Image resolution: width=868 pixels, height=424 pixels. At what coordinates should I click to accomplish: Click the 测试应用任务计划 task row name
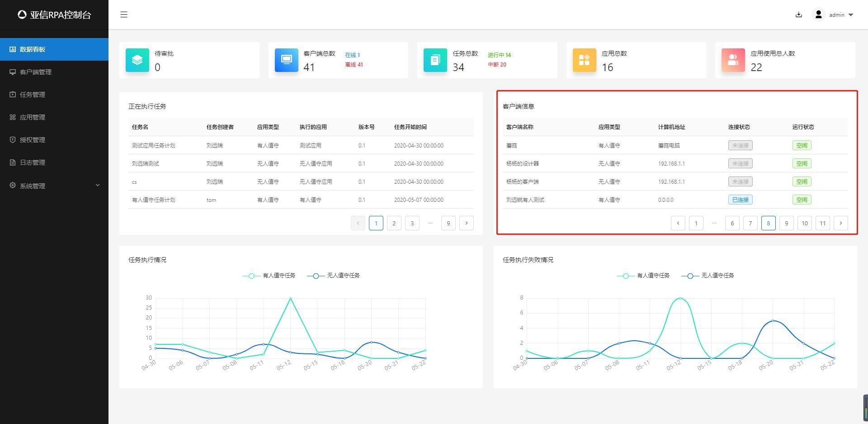[153, 146]
